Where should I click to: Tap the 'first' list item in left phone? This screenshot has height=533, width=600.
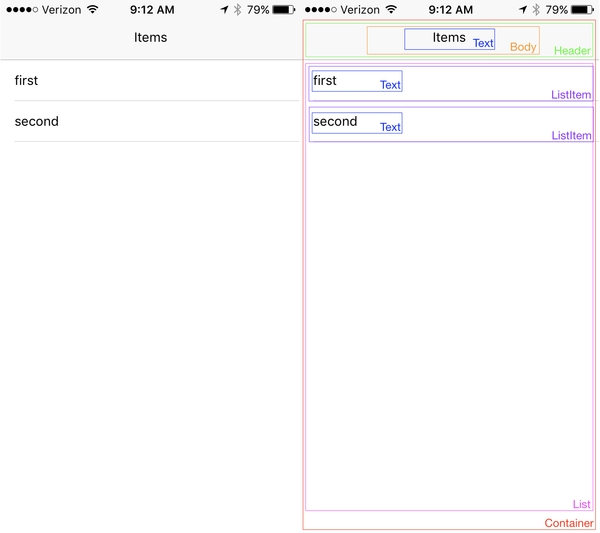click(150, 80)
